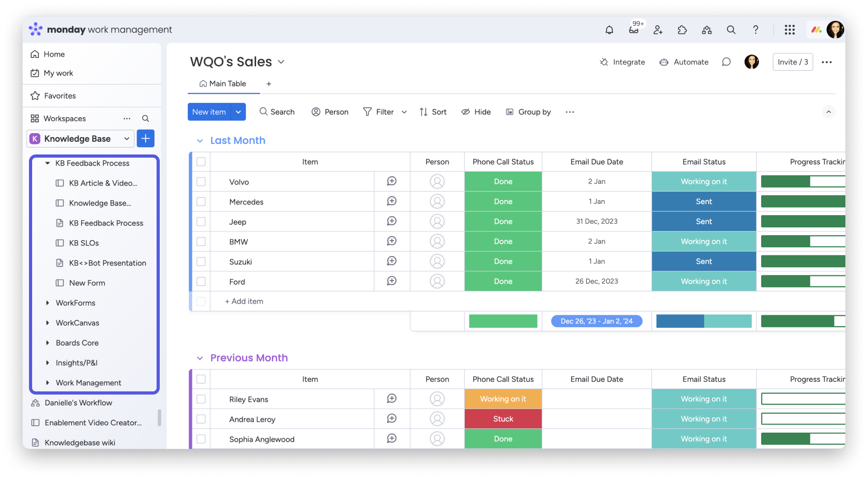Check the Ford row checkbox

coord(201,281)
